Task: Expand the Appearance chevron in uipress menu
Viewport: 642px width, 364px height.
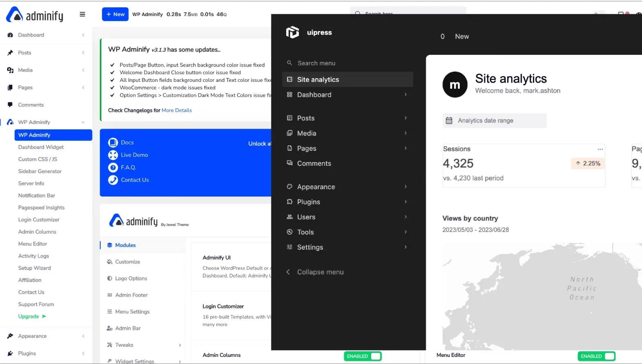Action: point(406,187)
